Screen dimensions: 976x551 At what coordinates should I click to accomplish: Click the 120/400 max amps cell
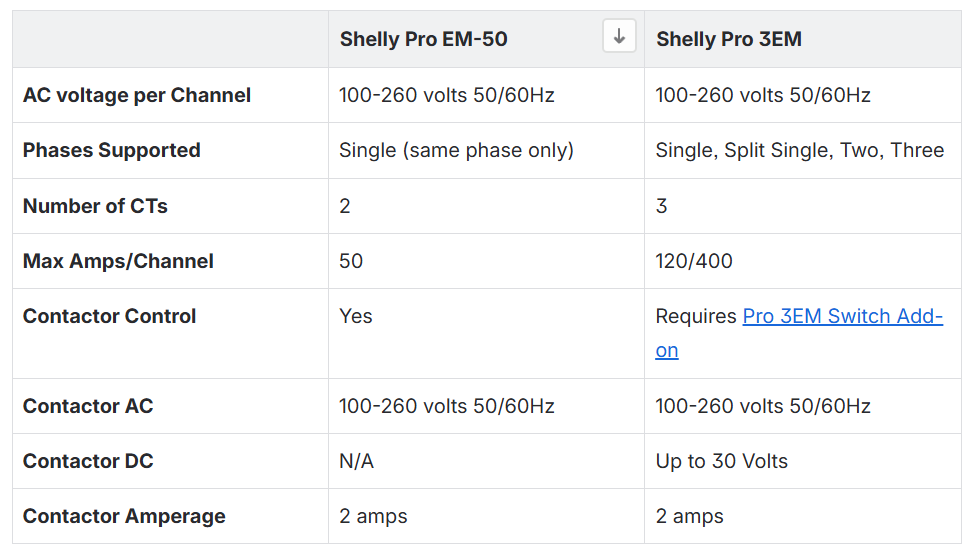coord(694,262)
